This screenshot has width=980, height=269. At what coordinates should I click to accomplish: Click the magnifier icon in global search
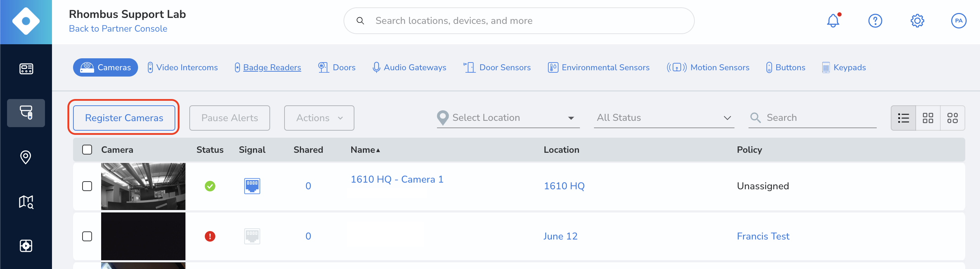pyautogui.click(x=360, y=21)
